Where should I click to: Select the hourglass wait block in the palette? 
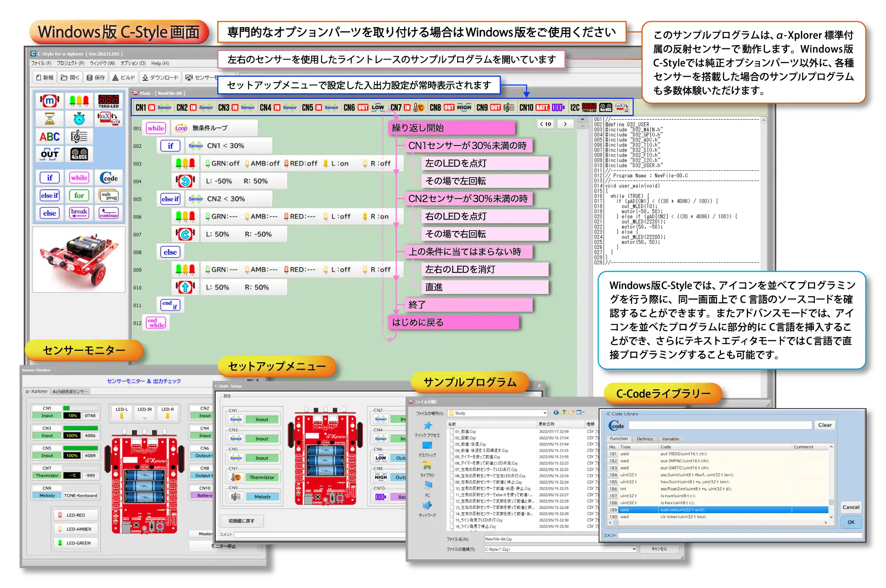click(49, 118)
